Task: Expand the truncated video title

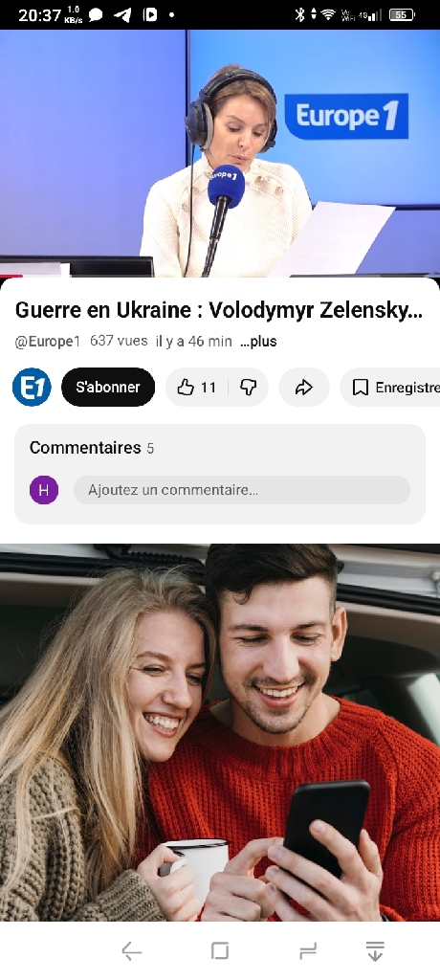Action: [x=219, y=310]
